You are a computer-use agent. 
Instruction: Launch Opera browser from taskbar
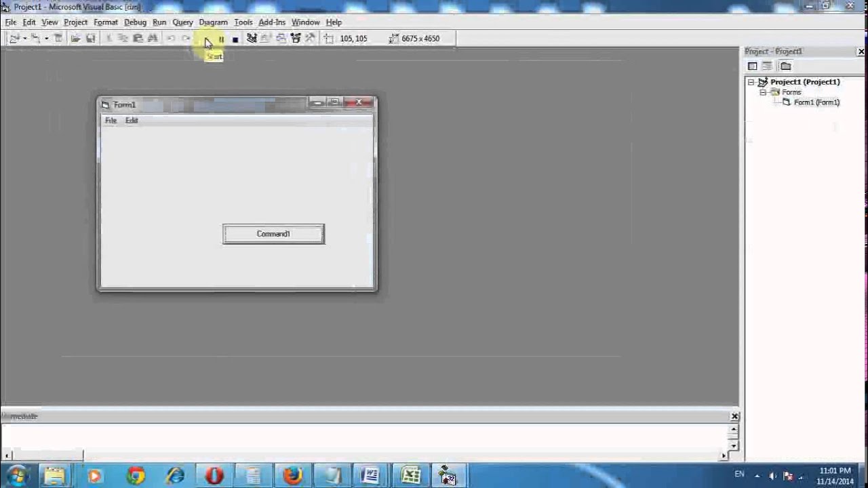pos(214,476)
